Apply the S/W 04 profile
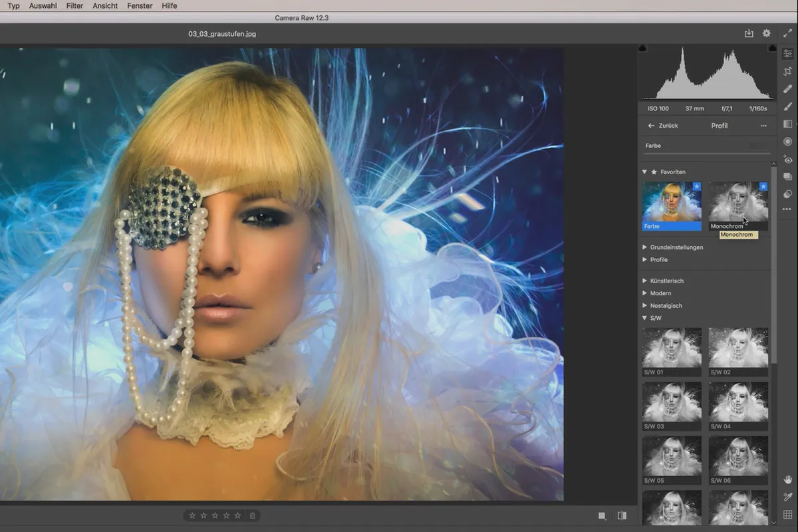This screenshot has width=798, height=532. [738, 406]
